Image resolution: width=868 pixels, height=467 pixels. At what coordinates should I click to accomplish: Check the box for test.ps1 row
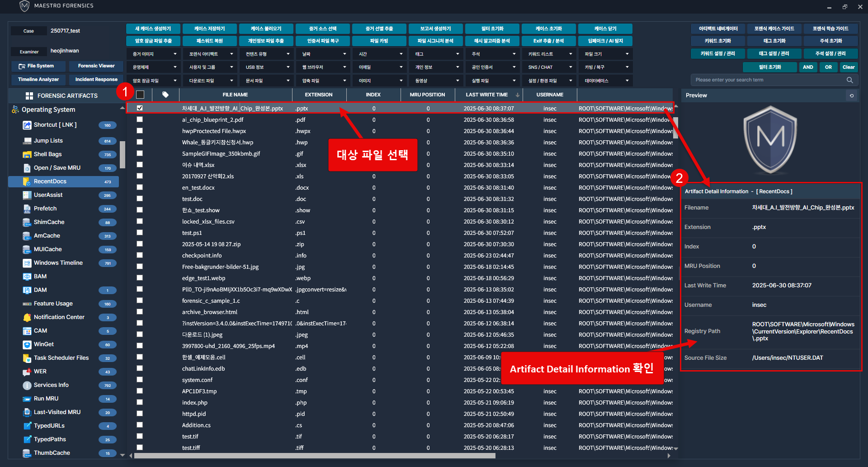(x=140, y=233)
